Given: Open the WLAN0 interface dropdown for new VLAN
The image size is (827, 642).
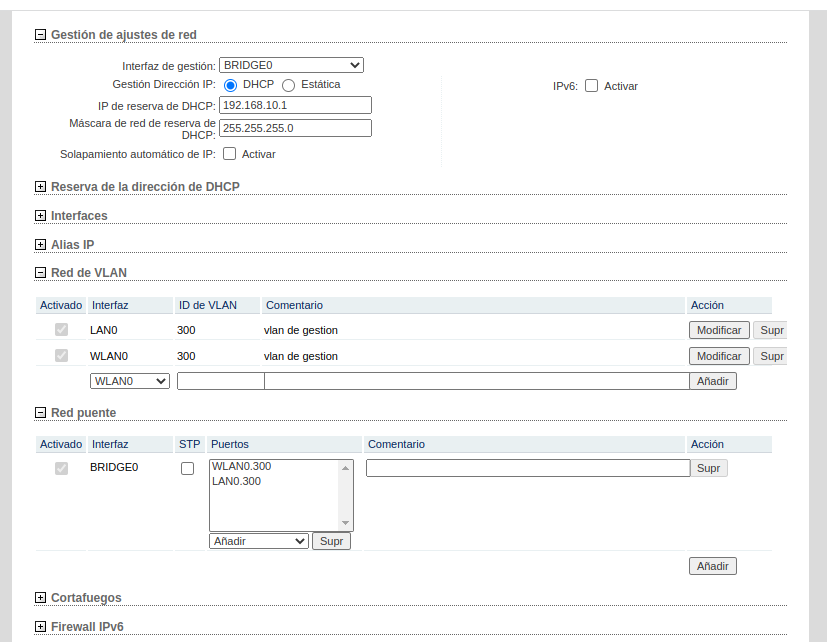Looking at the screenshot, I should (130, 381).
